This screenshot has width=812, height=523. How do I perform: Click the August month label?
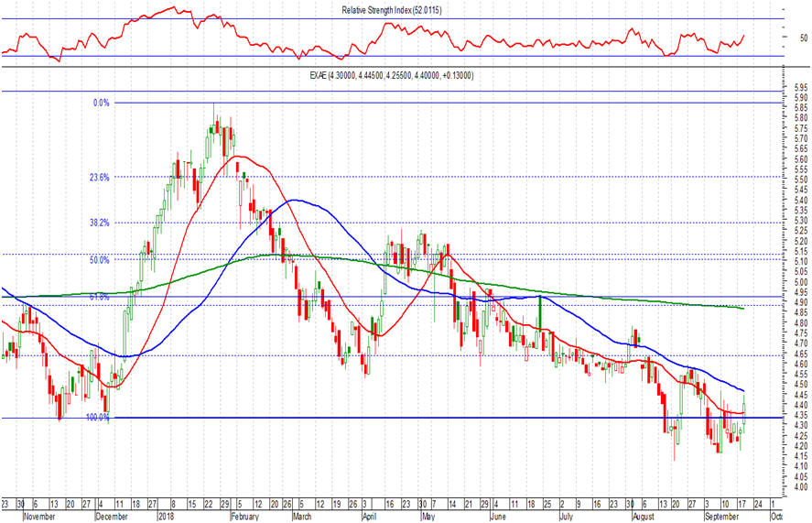pos(644,517)
